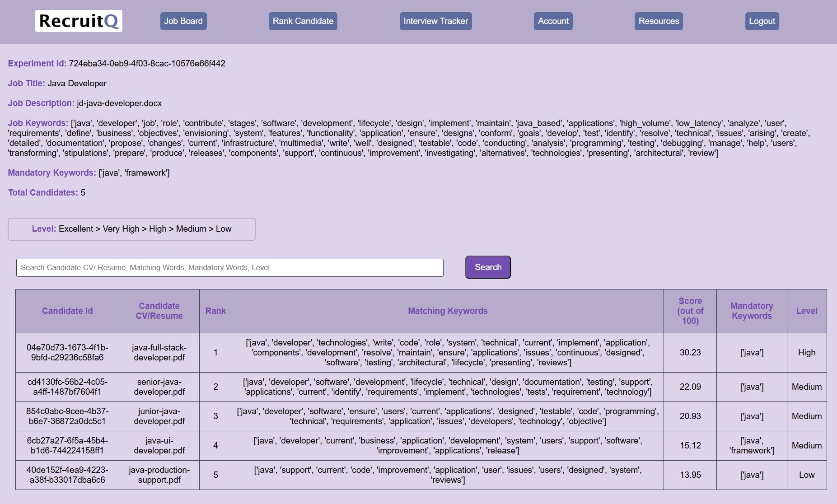Sort table by Candidate Id column

click(67, 311)
